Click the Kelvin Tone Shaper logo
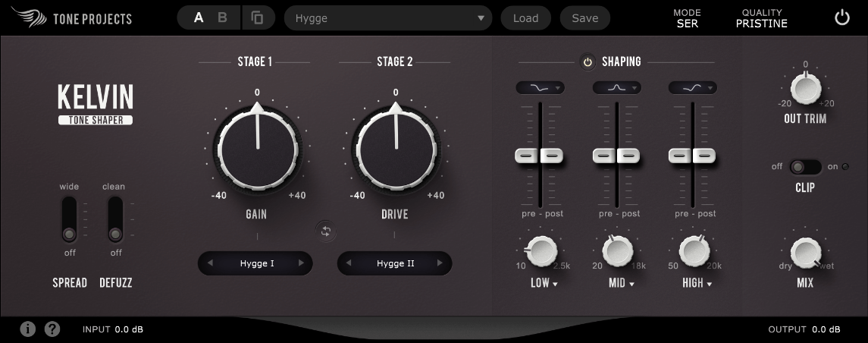This screenshot has height=343, width=868. pyautogui.click(x=96, y=104)
